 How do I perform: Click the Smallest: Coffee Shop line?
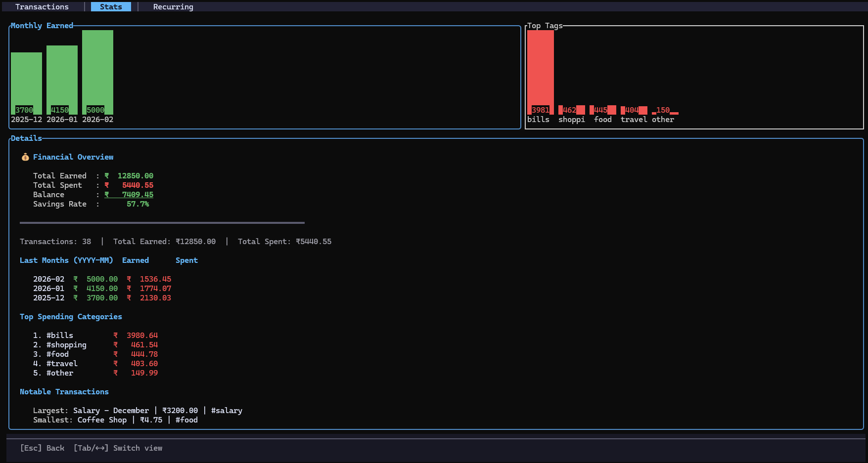(x=115, y=420)
